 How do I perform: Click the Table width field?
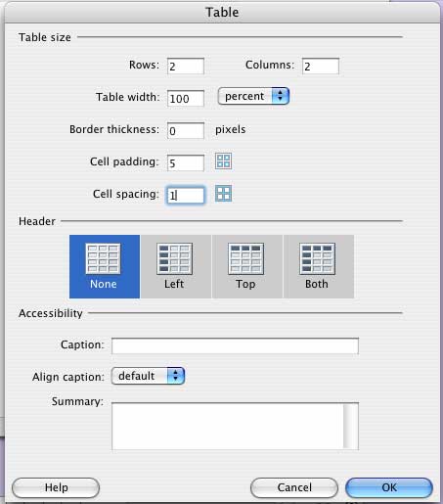[186, 98]
